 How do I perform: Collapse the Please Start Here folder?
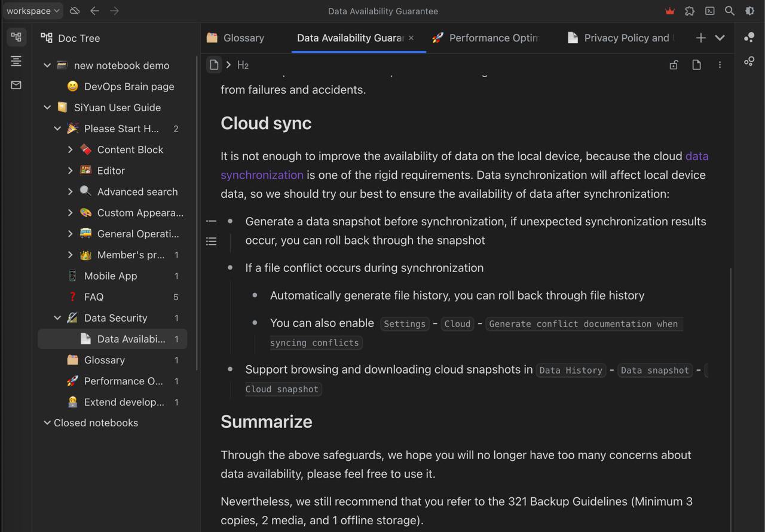coord(57,129)
